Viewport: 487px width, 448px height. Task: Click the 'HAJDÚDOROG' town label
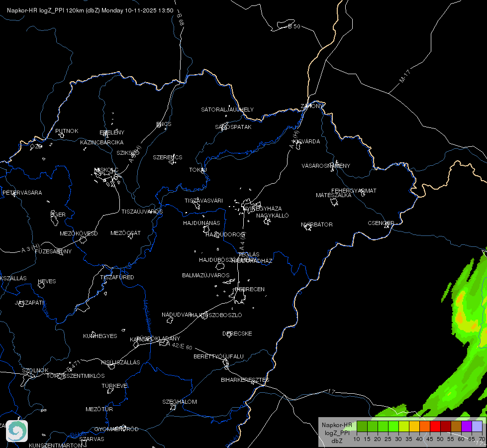pyautogui.click(x=225, y=234)
